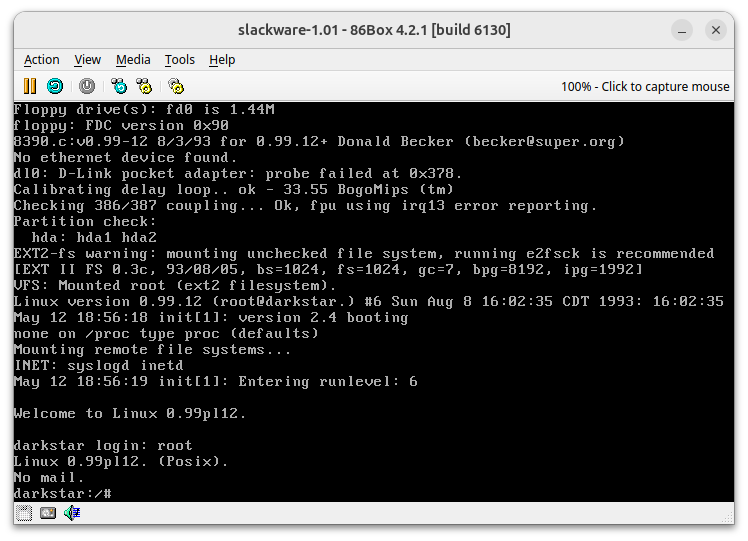Open the Tools menu

180,60
